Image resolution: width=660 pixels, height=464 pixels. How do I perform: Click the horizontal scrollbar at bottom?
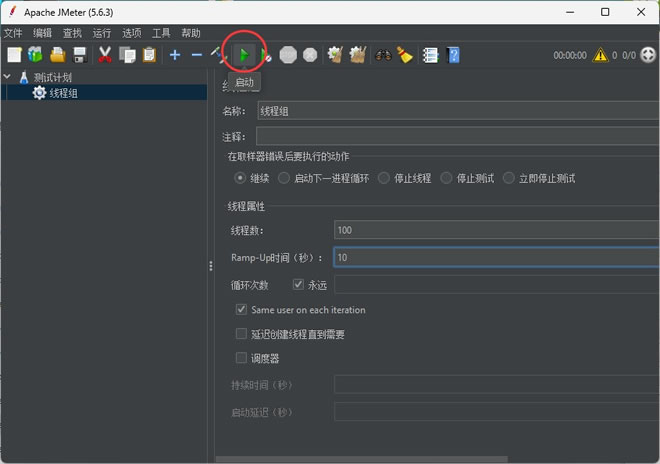coord(361,459)
